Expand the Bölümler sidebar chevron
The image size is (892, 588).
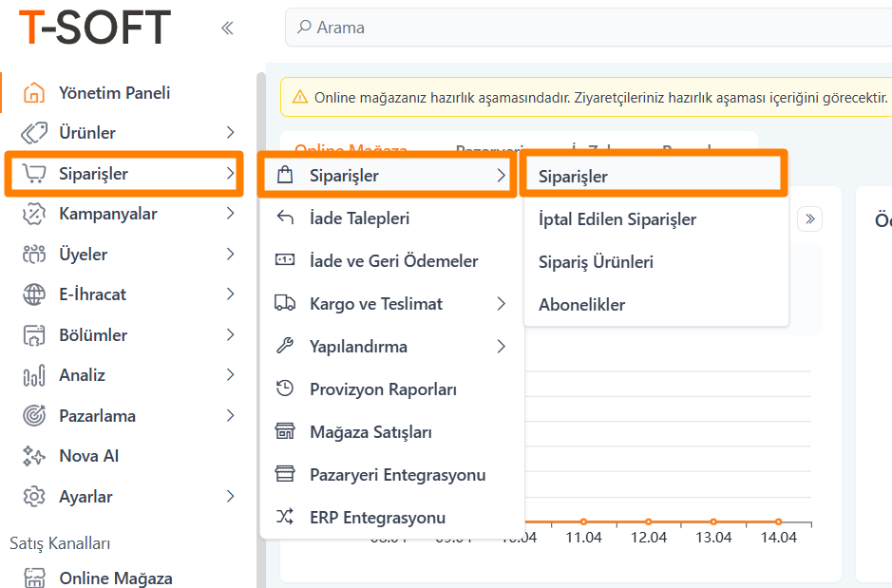[230, 335]
